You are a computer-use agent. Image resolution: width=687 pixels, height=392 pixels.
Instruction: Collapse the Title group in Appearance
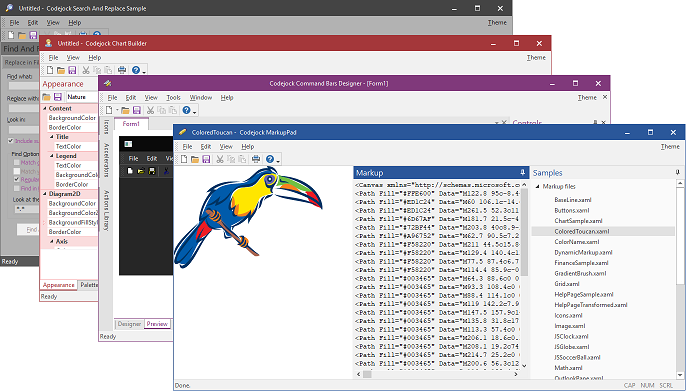point(52,137)
